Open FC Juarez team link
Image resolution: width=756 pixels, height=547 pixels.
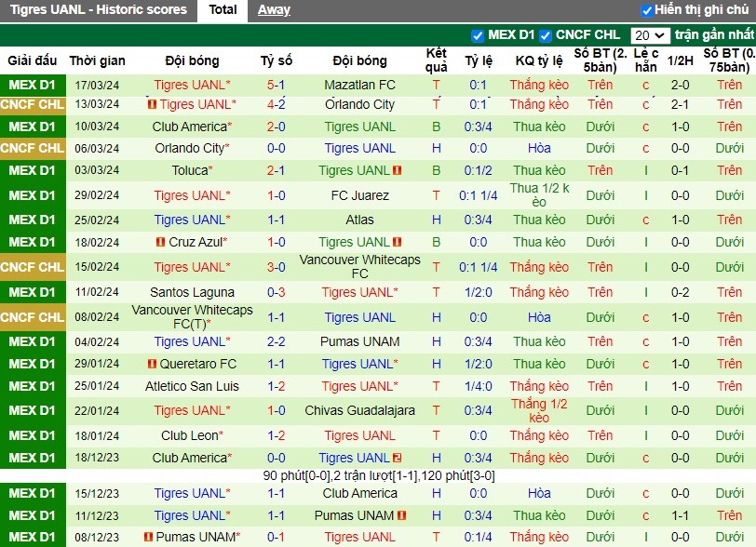click(x=359, y=195)
